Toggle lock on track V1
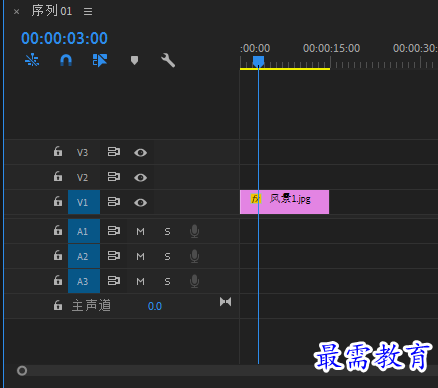This screenshot has width=438, height=388. [58, 201]
